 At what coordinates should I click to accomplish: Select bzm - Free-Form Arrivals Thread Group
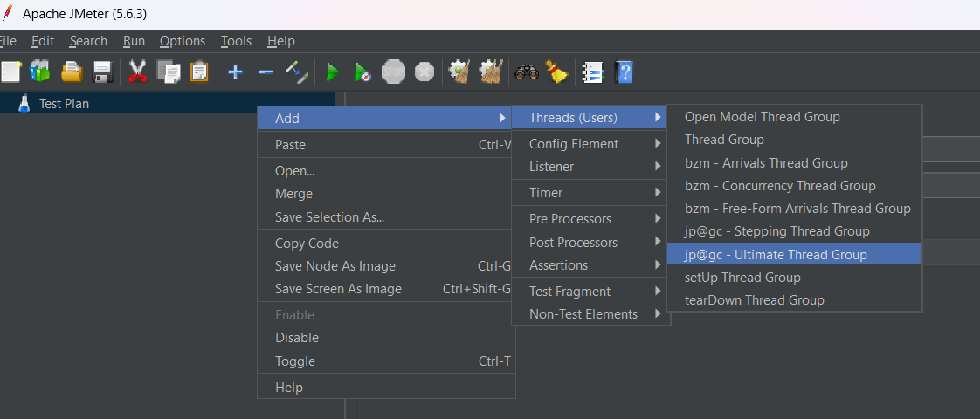[x=794, y=209]
